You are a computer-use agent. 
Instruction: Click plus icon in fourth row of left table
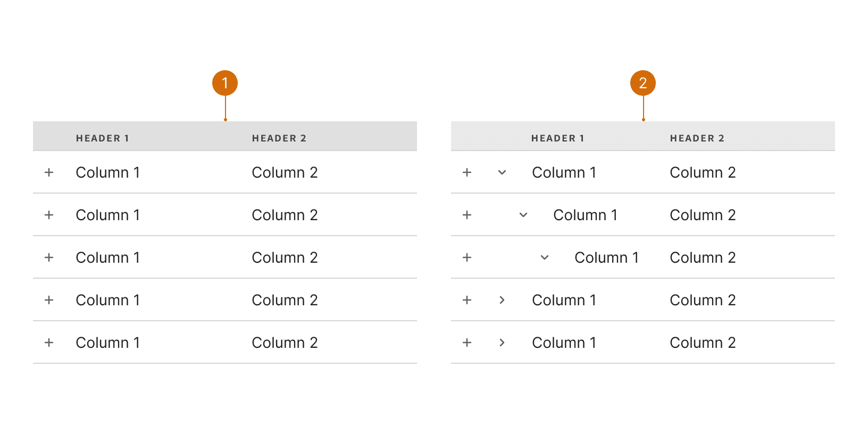49,300
